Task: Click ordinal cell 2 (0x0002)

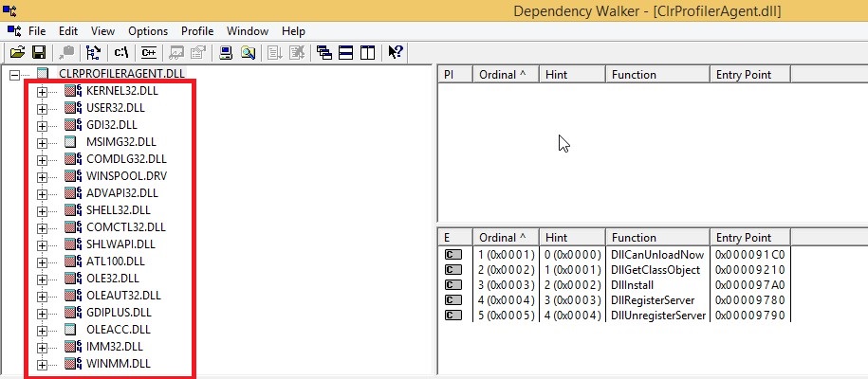Action: click(x=507, y=270)
